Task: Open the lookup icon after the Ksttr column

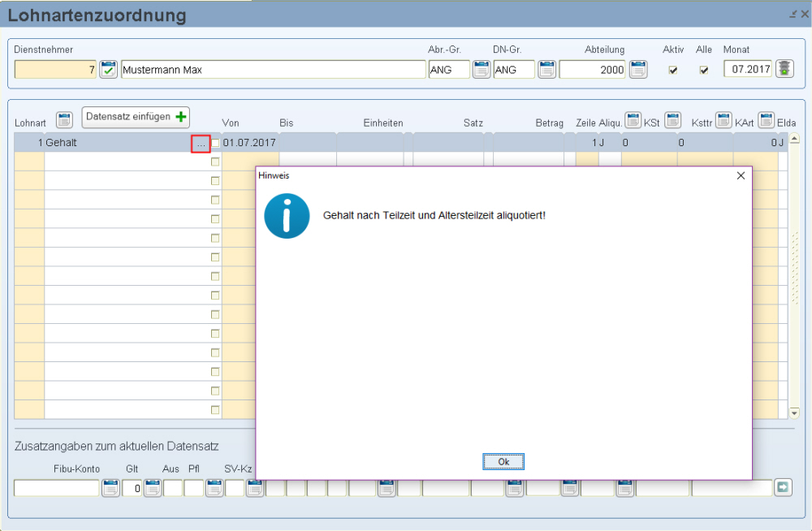Action: (723, 119)
